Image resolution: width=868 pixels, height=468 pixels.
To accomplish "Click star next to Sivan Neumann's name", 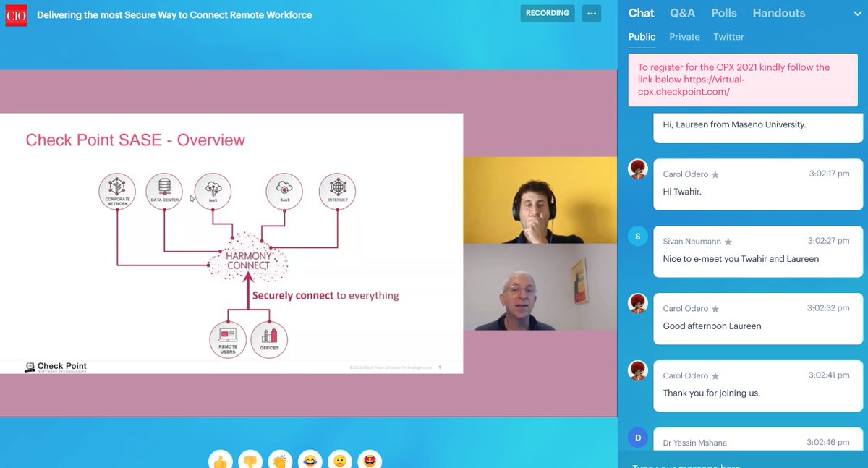I will tap(728, 242).
